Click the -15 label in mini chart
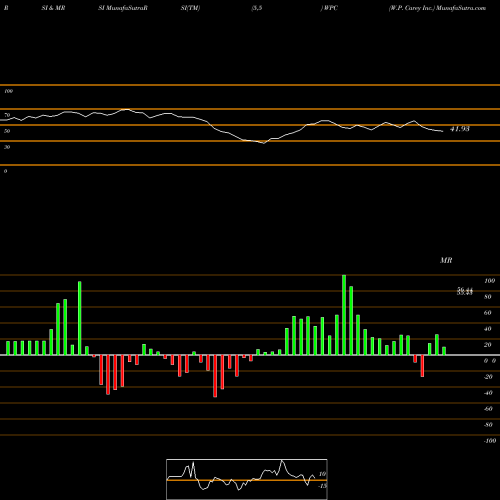The width and height of the screenshot is (500, 500). pyautogui.click(x=322, y=486)
